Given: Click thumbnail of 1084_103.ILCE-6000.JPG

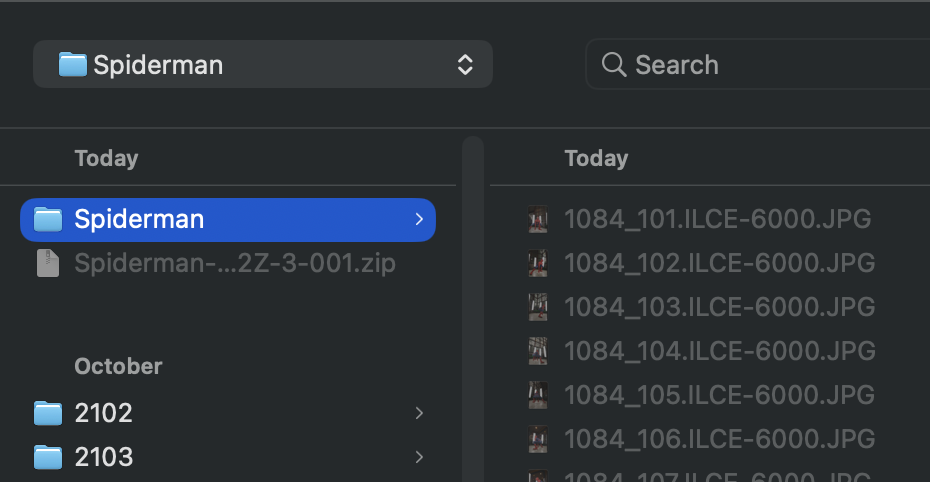Looking at the screenshot, I should tap(538, 307).
